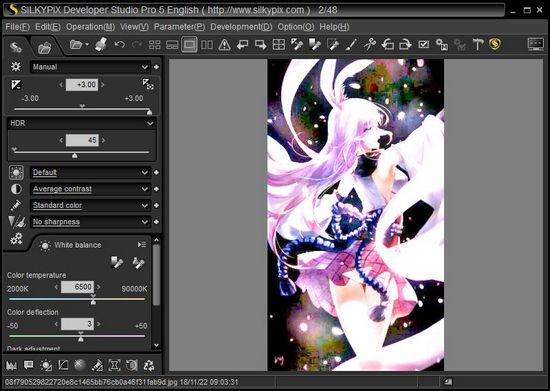Open the No sharpness dropdown
The height and width of the screenshot is (391, 550).
(x=90, y=222)
